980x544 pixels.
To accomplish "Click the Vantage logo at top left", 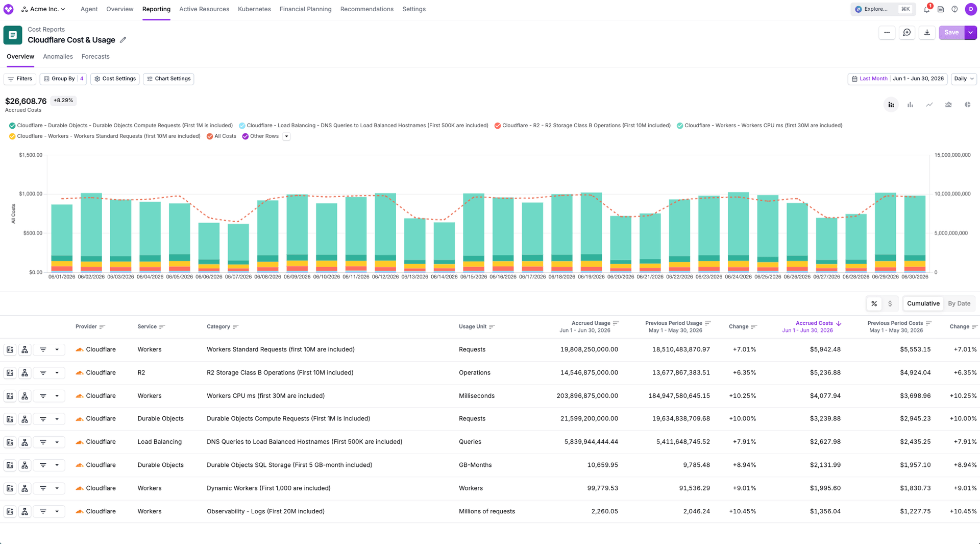I will click(9, 9).
